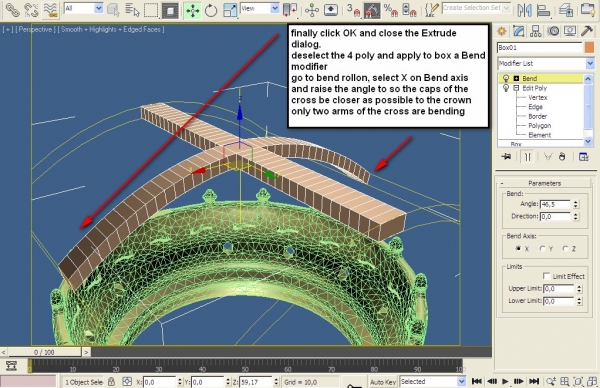The image size is (600, 388).
Task: Choose the Select Object arrow tool
Action: click(113, 10)
